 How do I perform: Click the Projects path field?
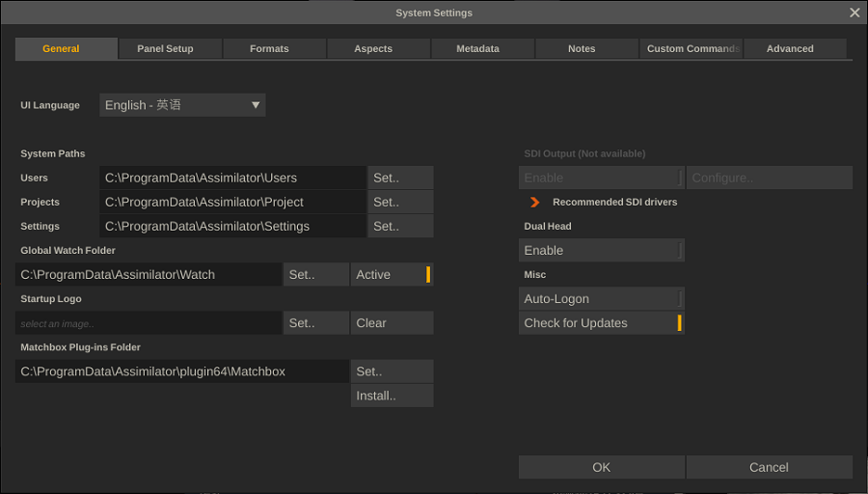[x=233, y=203]
